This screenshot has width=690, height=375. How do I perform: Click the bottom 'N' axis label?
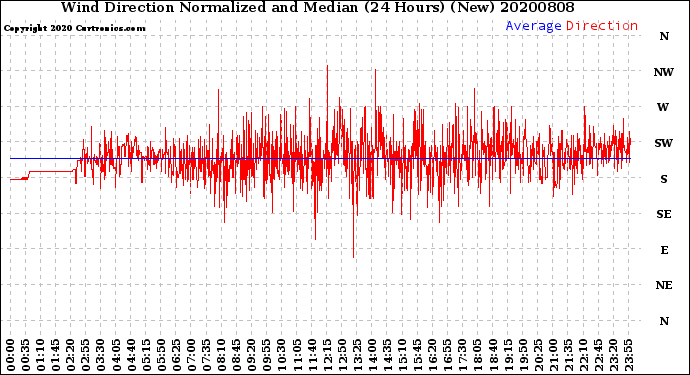pos(664,321)
